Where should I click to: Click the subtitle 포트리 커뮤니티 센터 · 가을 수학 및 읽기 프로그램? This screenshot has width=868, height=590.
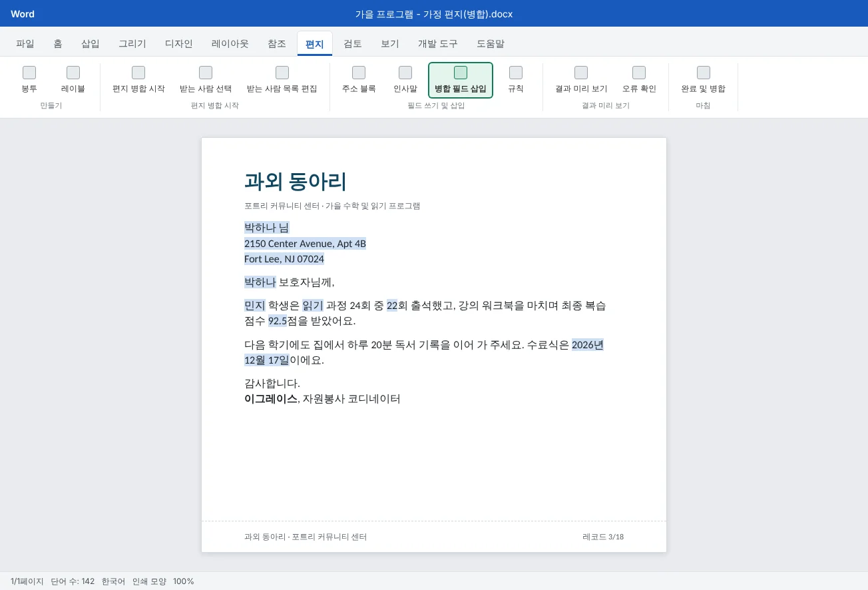(332, 206)
